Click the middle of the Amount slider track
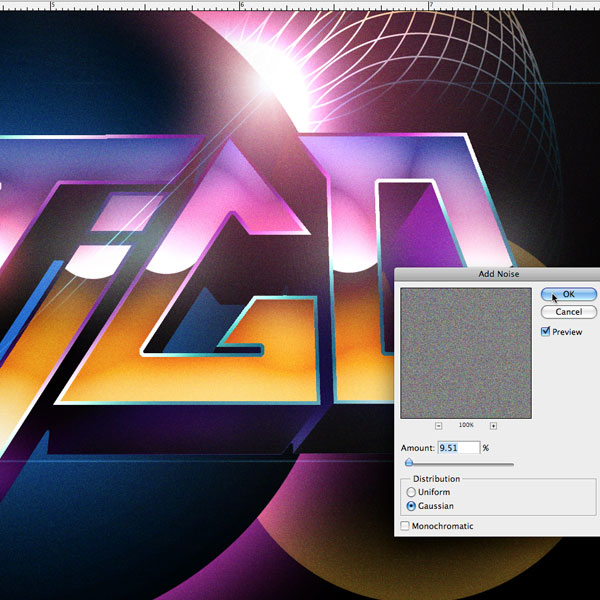 (460, 464)
